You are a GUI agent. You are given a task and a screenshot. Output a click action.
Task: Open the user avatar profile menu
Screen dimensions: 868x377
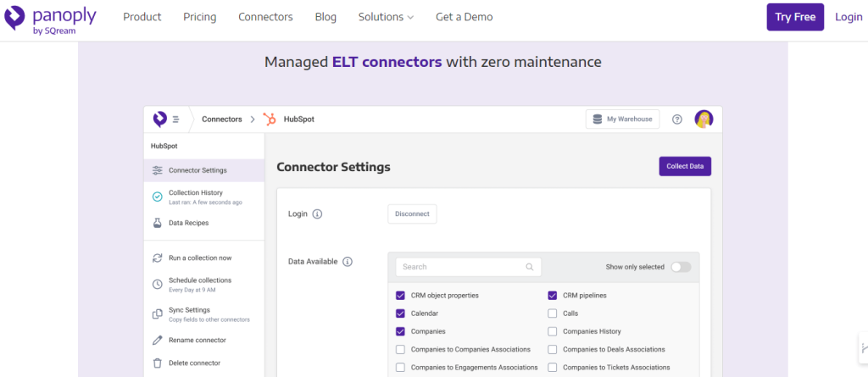[x=704, y=119]
